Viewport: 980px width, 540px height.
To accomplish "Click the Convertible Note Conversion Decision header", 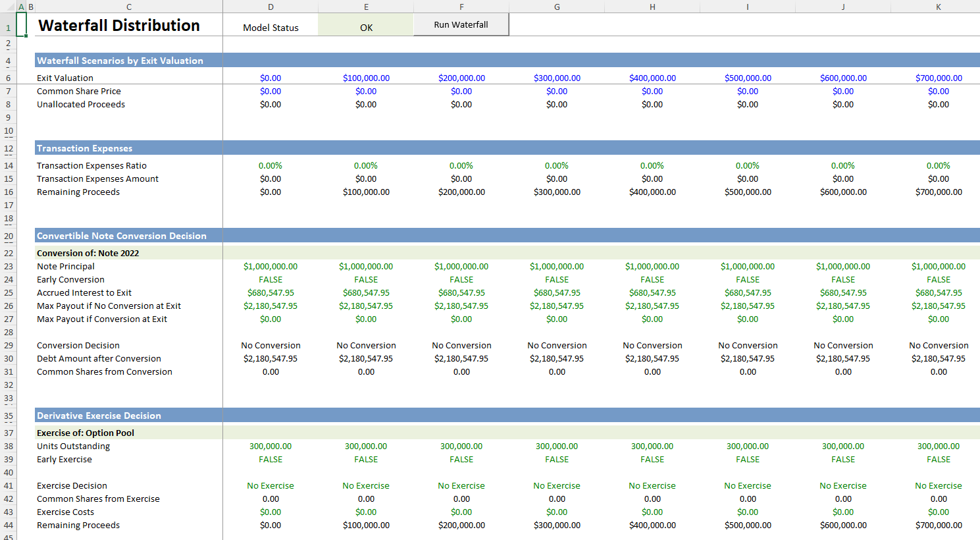I will point(122,236).
